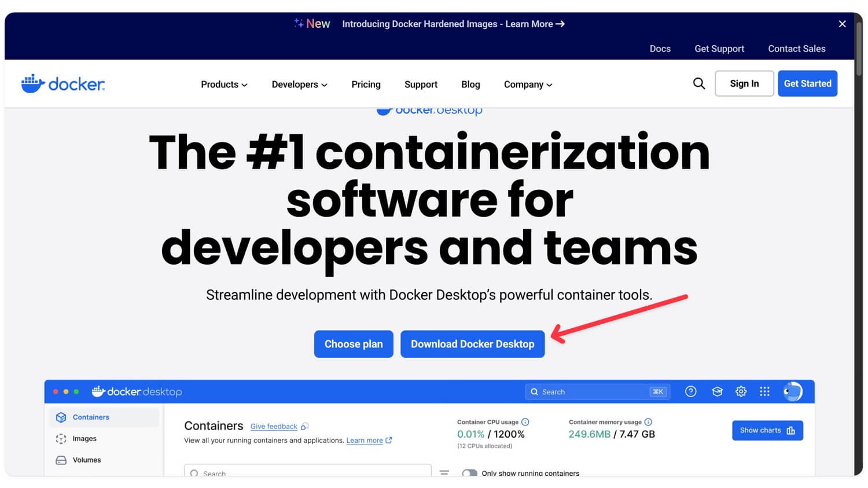Enable only show running containers
Image resolution: width=868 pixels, height=488 pixels.
click(470, 474)
